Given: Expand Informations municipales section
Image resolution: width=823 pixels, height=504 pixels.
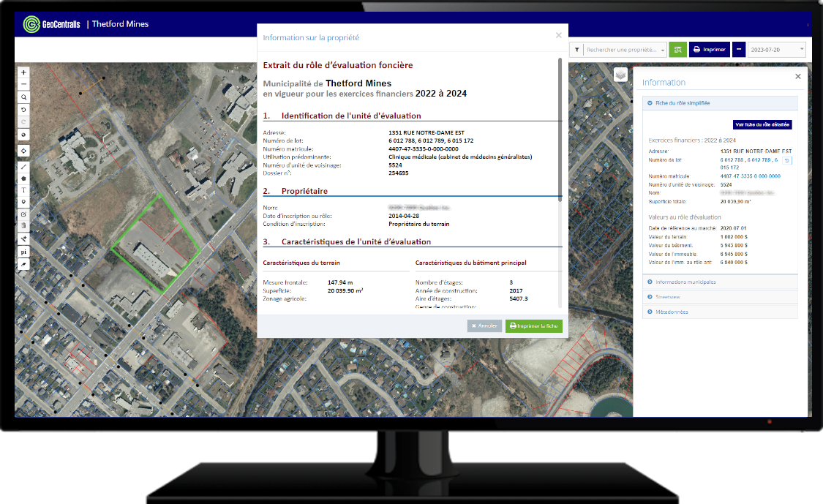Looking at the screenshot, I should coord(720,282).
